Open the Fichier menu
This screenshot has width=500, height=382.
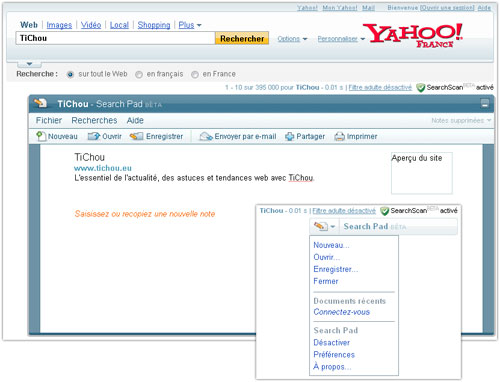[x=49, y=120]
